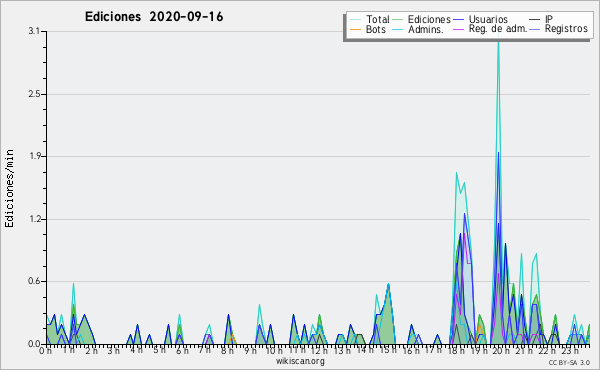
Task: Click the 'Total' legend entry
Action: pyautogui.click(x=377, y=19)
